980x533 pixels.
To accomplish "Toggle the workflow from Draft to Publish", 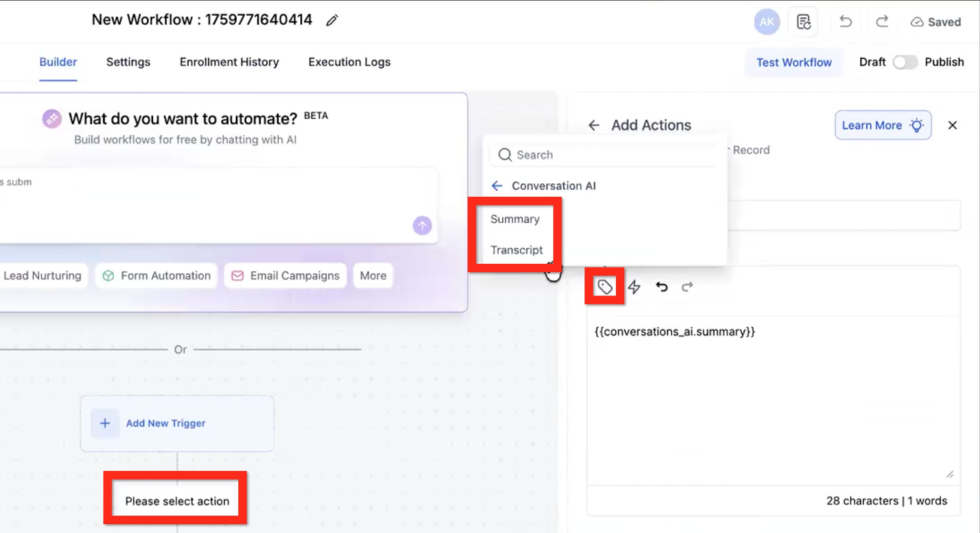I will (906, 62).
